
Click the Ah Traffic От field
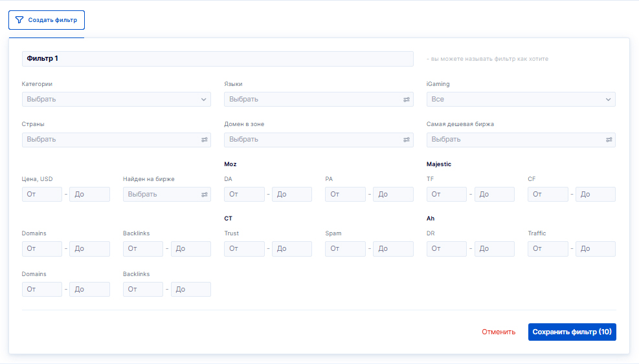pyautogui.click(x=548, y=249)
